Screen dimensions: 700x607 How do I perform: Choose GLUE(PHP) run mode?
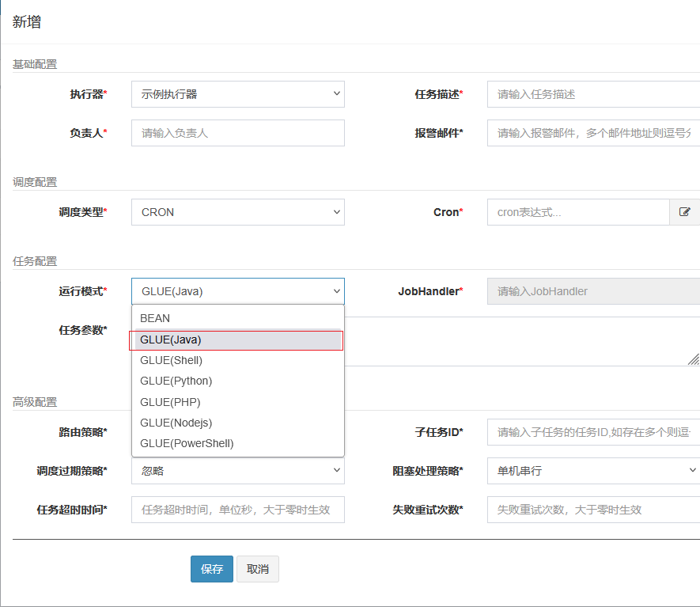(x=238, y=402)
